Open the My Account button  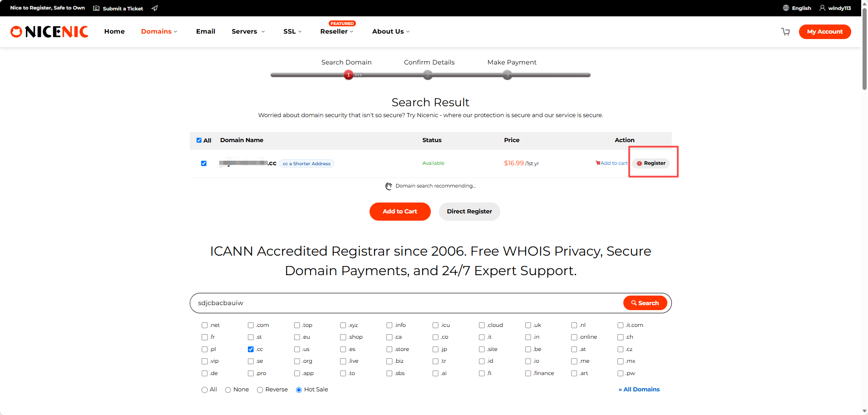point(825,32)
